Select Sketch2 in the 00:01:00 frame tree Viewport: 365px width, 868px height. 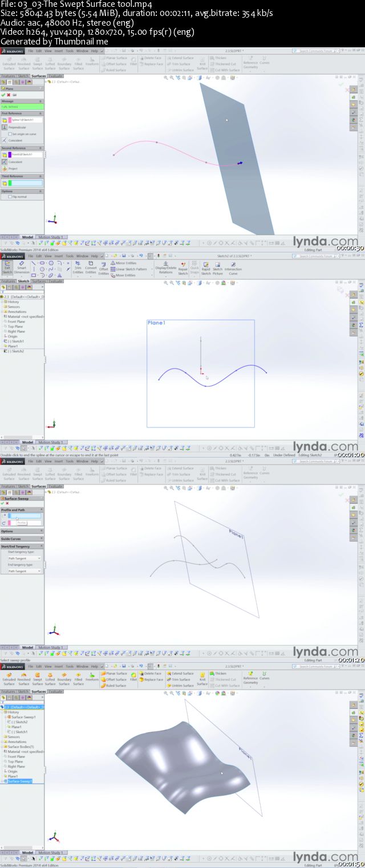point(16,351)
